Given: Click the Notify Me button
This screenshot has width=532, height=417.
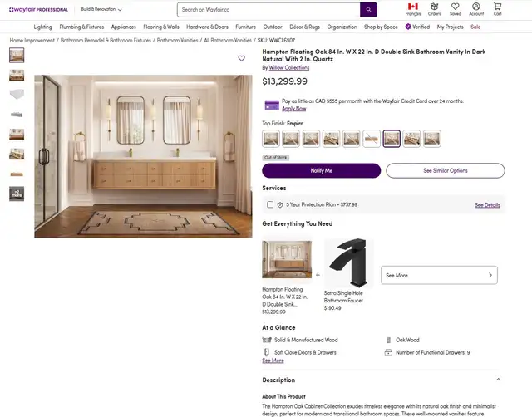Looking at the screenshot, I should tap(321, 170).
